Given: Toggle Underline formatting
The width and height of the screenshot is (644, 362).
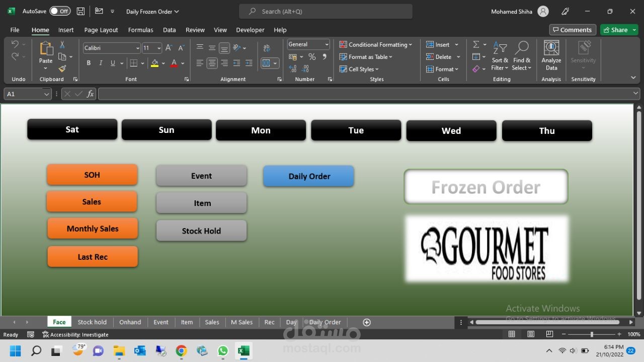Looking at the screenshot, I should (x=113, y=63).
